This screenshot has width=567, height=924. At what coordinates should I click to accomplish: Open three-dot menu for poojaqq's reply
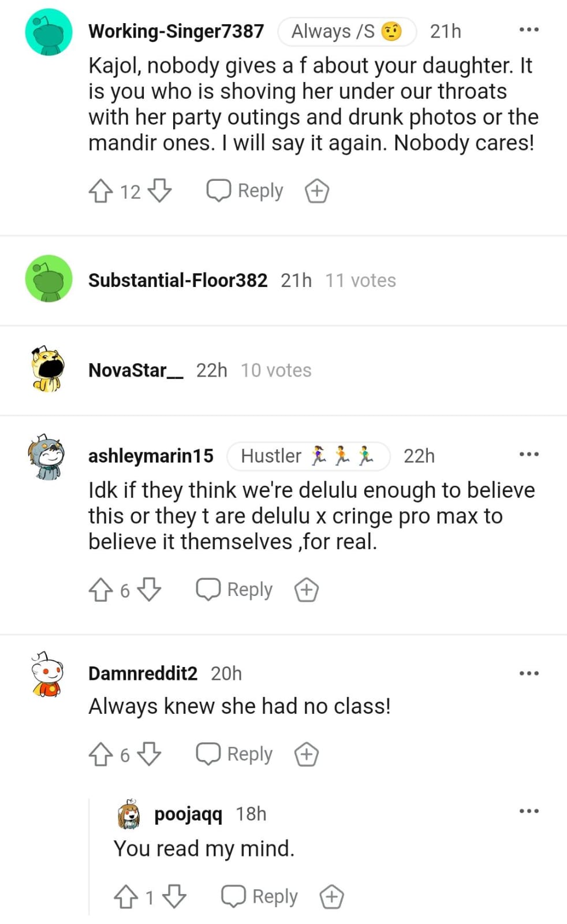pos(529,811)
